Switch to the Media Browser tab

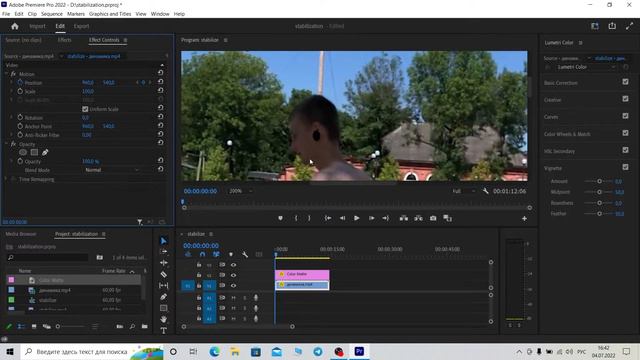(x=21, y=234)
